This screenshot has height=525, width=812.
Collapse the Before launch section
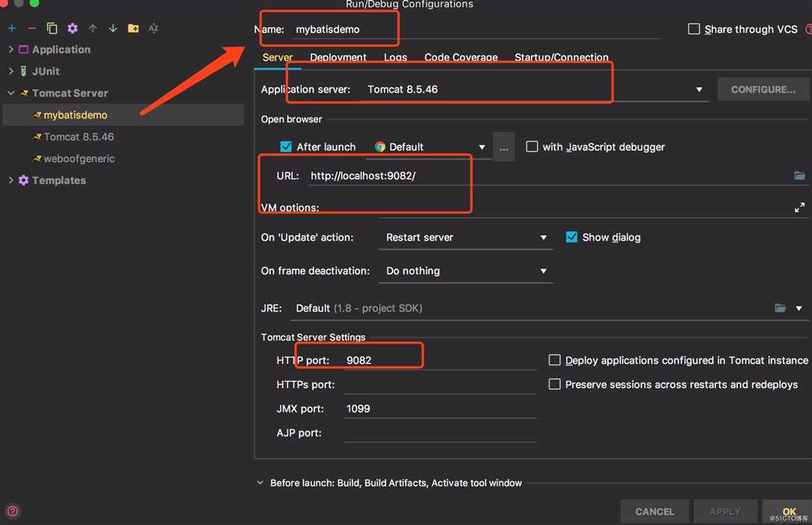coord(260,483)
